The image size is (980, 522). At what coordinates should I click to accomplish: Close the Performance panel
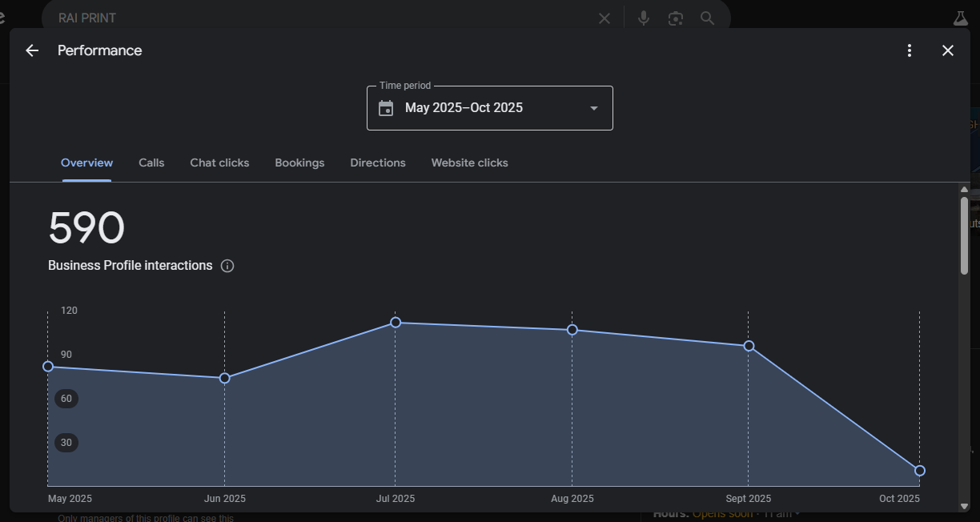point(948,50)
